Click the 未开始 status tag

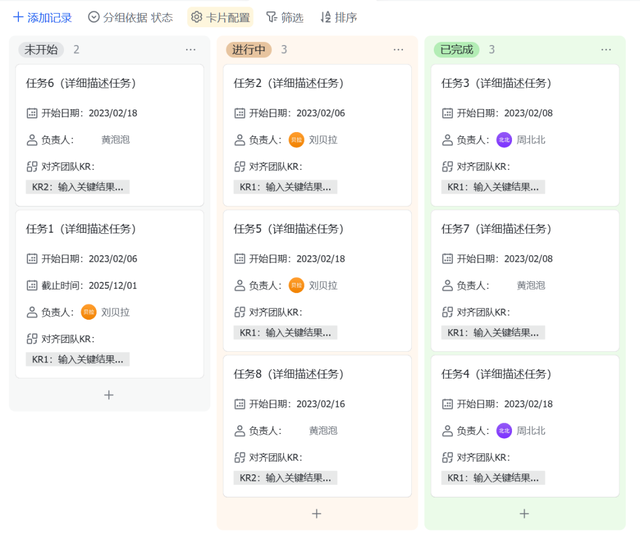41,49
